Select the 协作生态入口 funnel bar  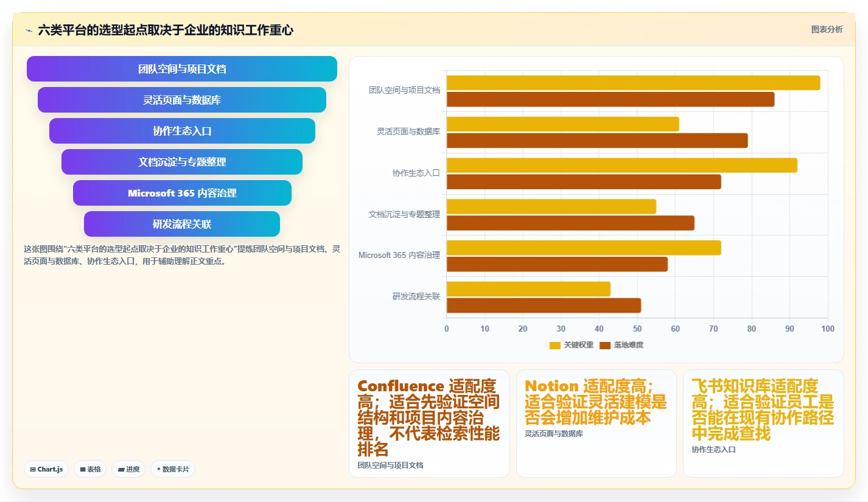[x=182, y=131]
